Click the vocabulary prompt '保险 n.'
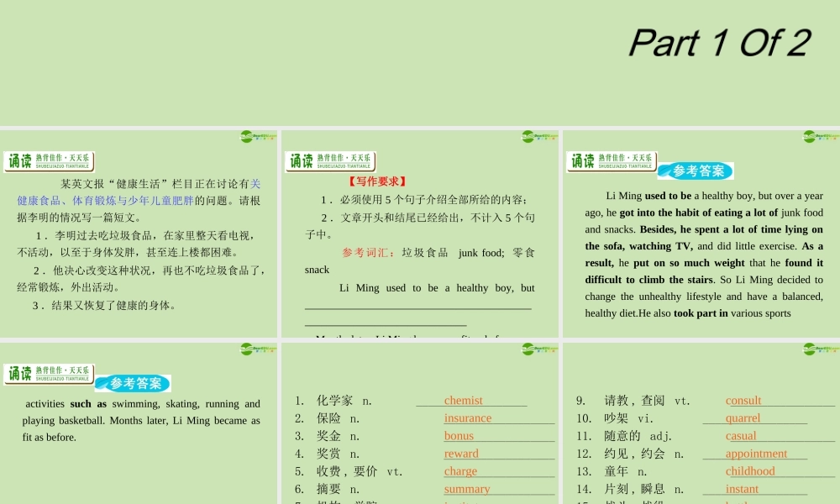This screenshot has width=840, height=504. pos(338,417)
